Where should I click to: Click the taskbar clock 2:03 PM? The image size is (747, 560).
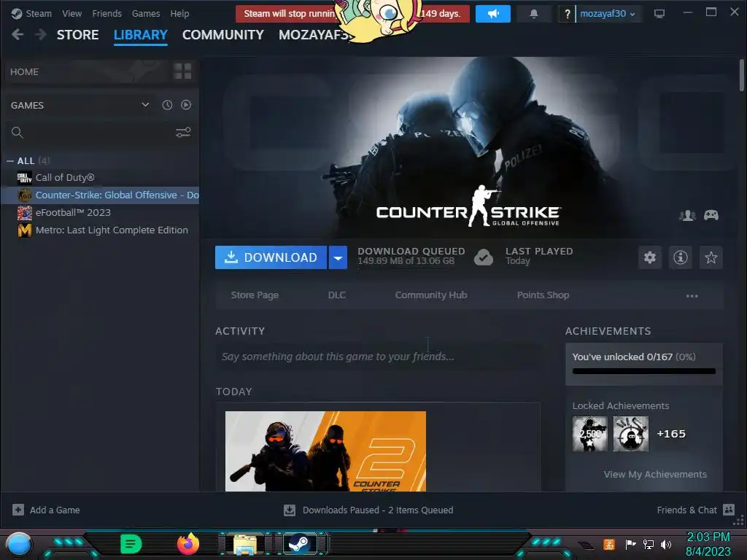click(708, 537)
